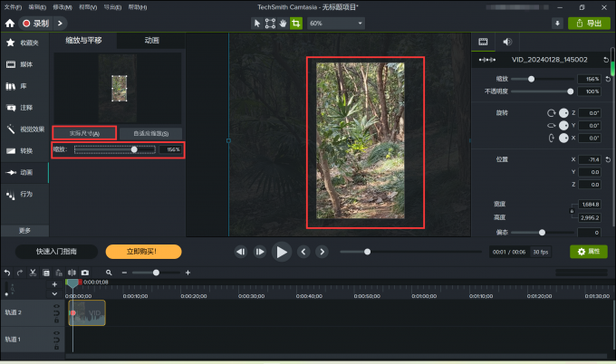Click the 实际尺寸 button

[x=84, y=133]
